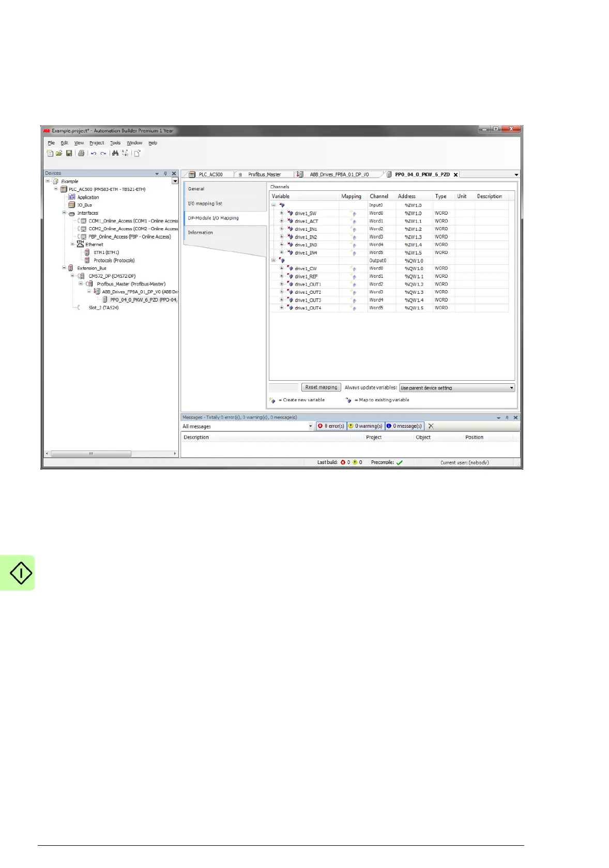The image size is (609, 868).
Task: Collapse the PLC_AC500 tree node
Action: tap(56, 189)
